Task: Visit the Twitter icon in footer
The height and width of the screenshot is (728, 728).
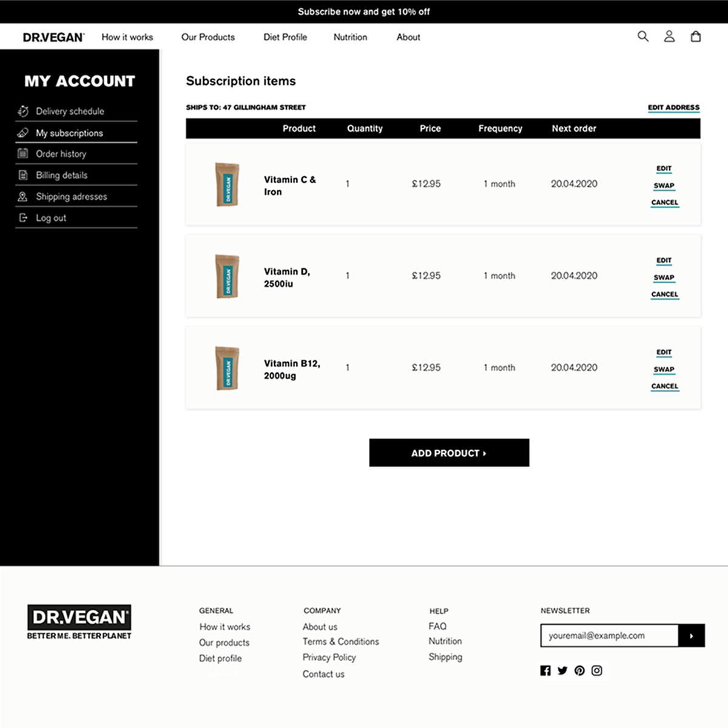Action: click(x=562, y=670)
